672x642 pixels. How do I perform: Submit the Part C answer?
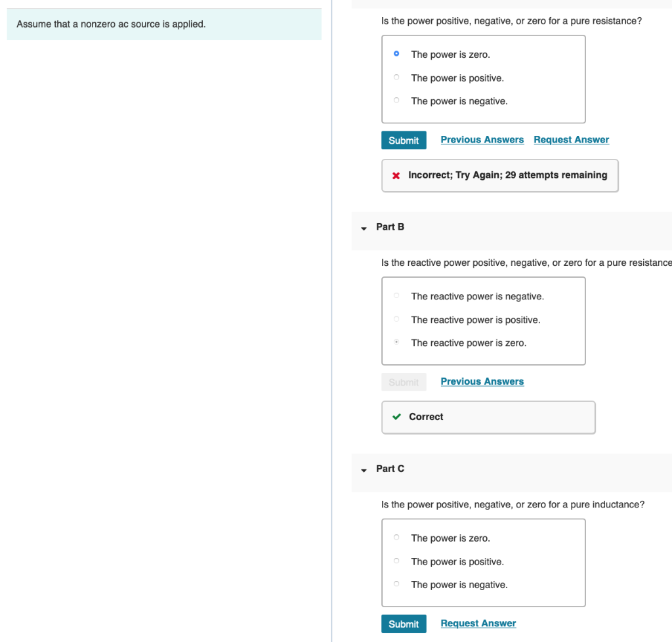[404, 624]
